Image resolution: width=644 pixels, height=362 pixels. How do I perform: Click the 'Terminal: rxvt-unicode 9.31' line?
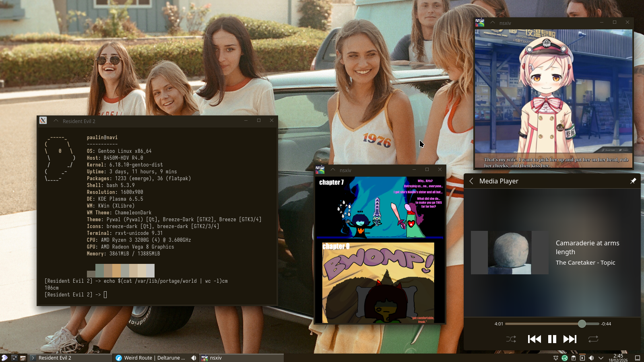[125, 233]
